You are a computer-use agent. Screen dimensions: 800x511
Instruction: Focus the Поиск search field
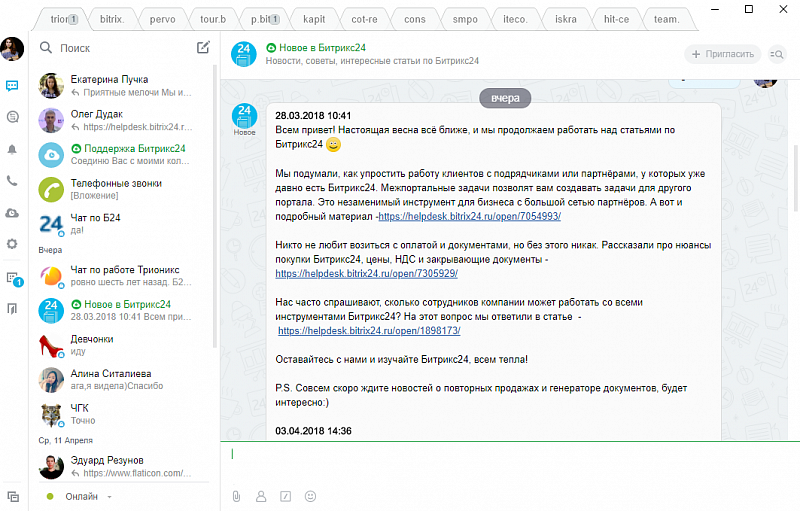117,48
